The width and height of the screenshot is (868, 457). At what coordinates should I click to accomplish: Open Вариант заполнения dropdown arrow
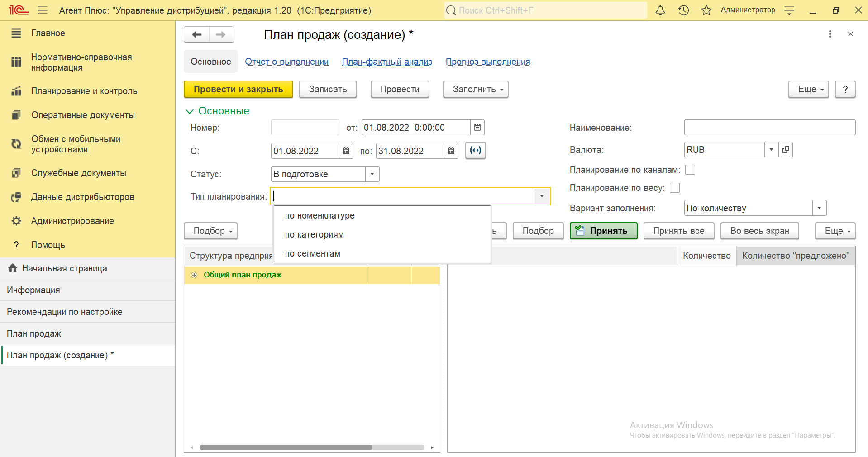tap(819, 208)
